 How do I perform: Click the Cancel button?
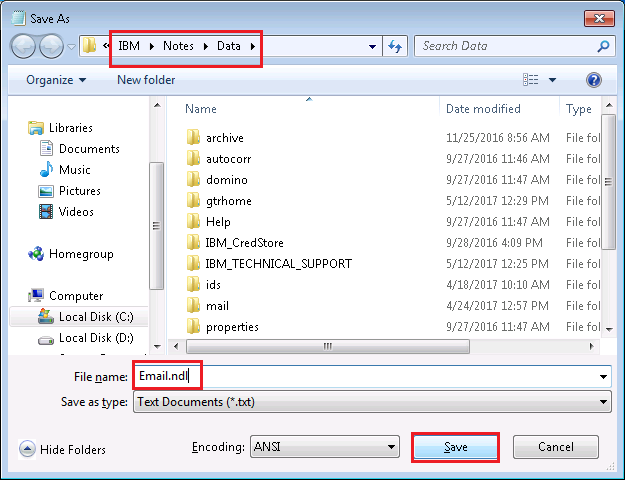click(556, 447)
